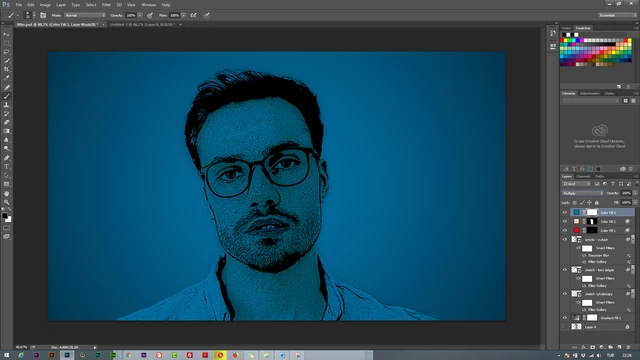Select the Rectangular Marquee tool
Viewport: 640px width, 360px height.
[6, 43]
